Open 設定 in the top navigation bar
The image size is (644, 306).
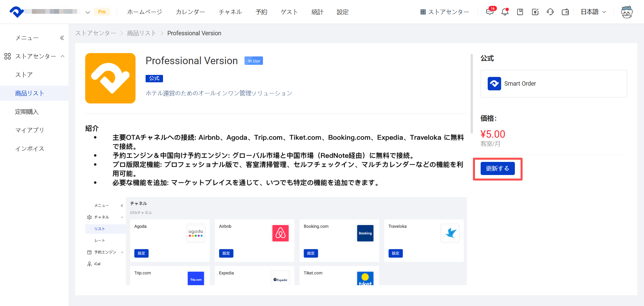tap(342, 12)
